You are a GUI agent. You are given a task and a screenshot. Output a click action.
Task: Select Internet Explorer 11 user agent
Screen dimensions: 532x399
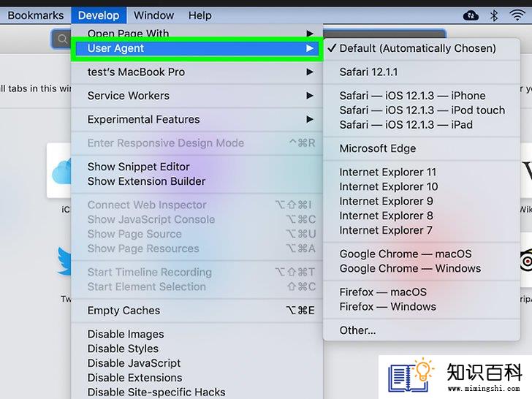click(422, 172)
